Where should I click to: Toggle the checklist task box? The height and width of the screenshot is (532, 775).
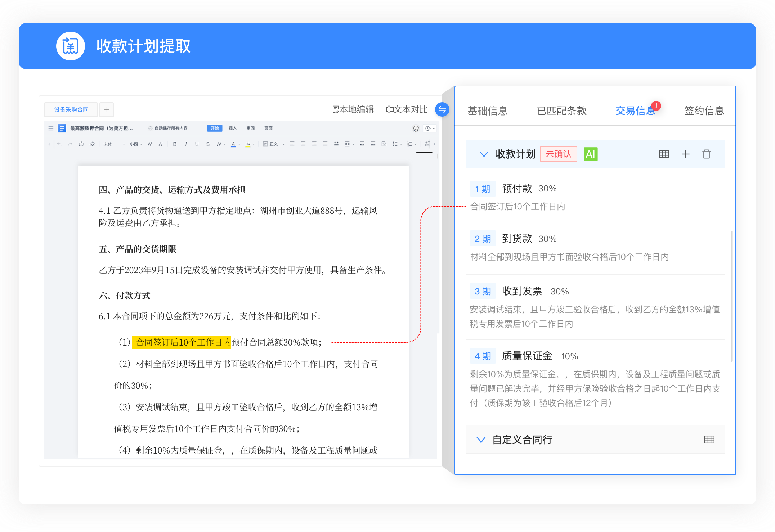384,144
